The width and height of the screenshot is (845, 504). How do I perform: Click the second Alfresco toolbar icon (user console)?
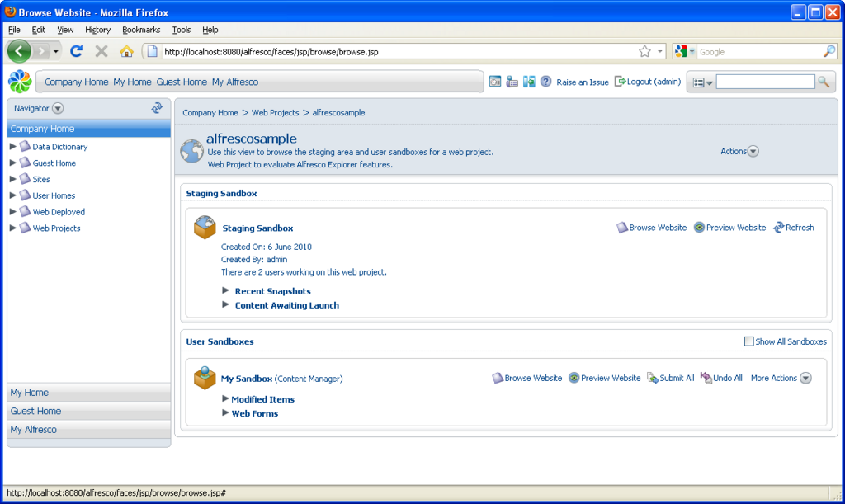[x=512, y=82]
